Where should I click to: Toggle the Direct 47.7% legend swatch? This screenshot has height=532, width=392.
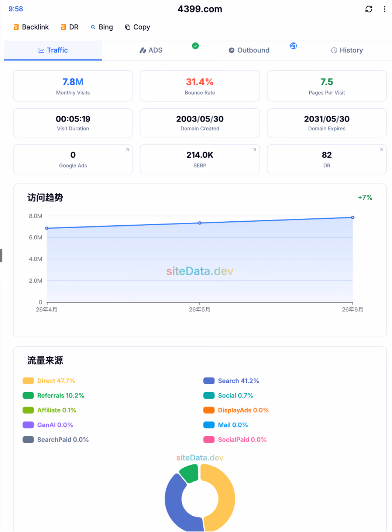pyautogui.click(x=28, y=381)
